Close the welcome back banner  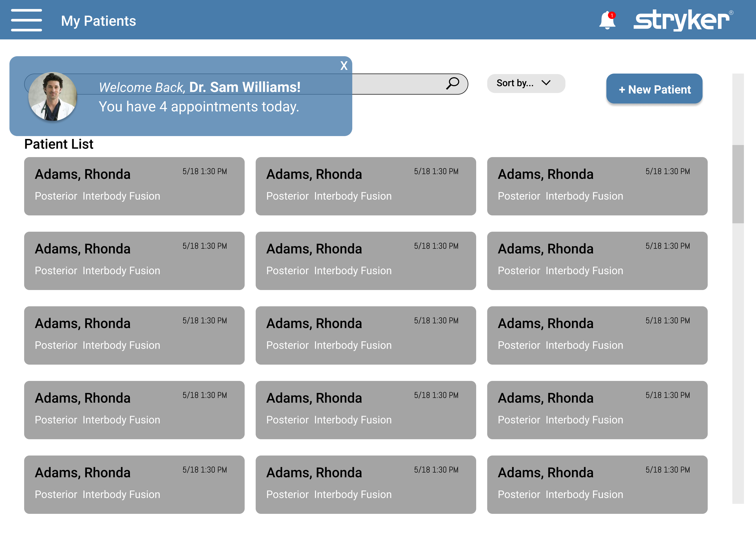click(x=344, y=66)
